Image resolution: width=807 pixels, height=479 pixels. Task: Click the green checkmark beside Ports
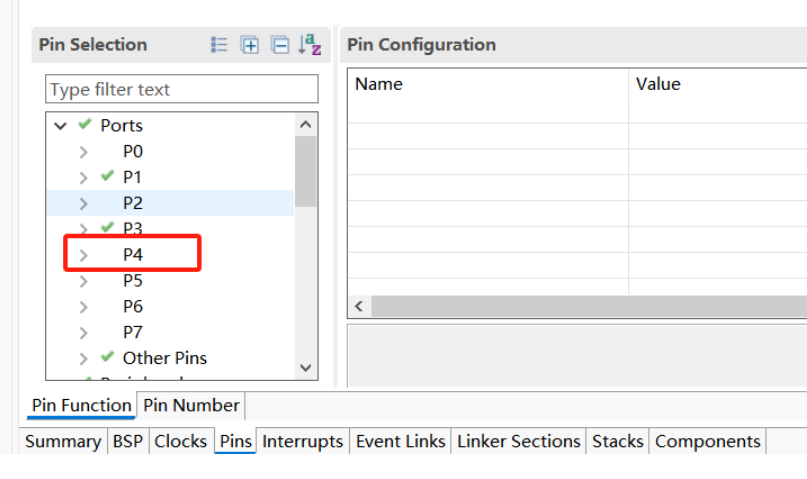point(85,125)
